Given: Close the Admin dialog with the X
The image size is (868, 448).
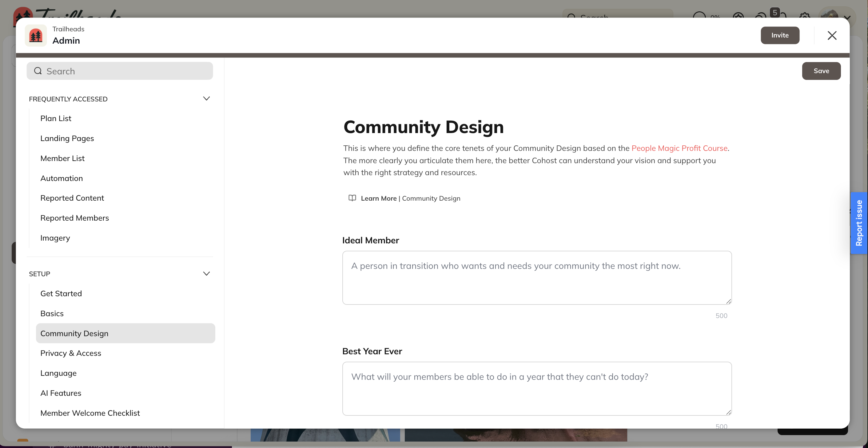Looking at the screenshot, I should click(832, 35).
